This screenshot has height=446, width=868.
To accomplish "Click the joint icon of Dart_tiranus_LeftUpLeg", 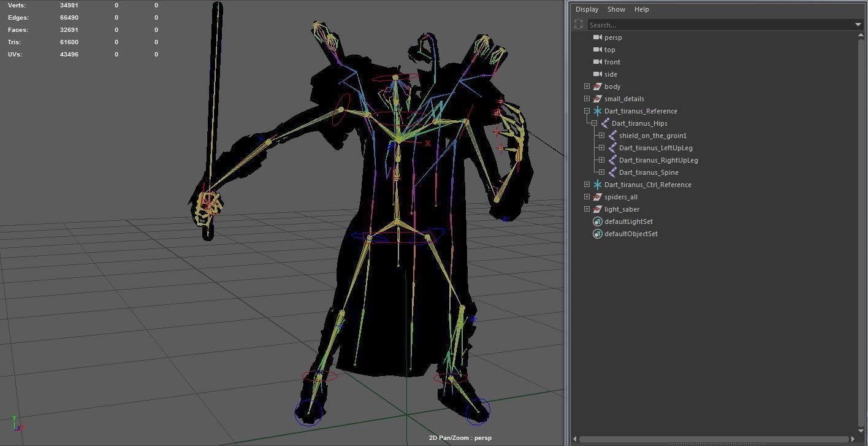I will 612,148.
